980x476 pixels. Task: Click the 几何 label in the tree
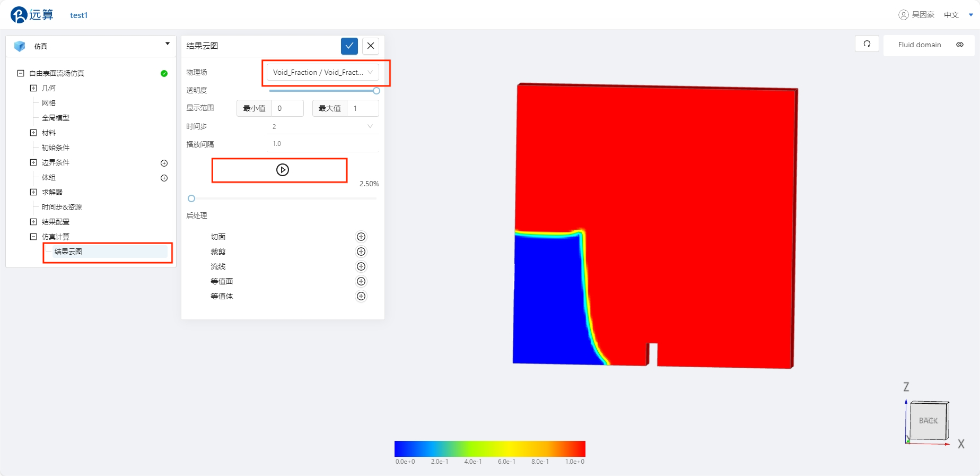point(49,88)
